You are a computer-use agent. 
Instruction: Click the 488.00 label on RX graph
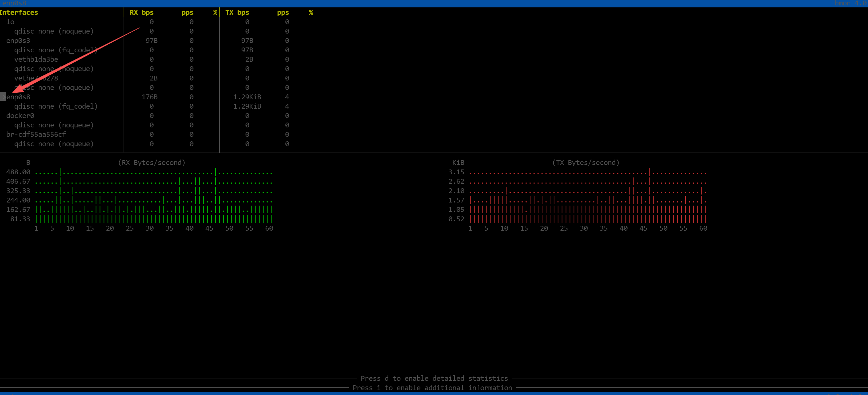[18, 172]
